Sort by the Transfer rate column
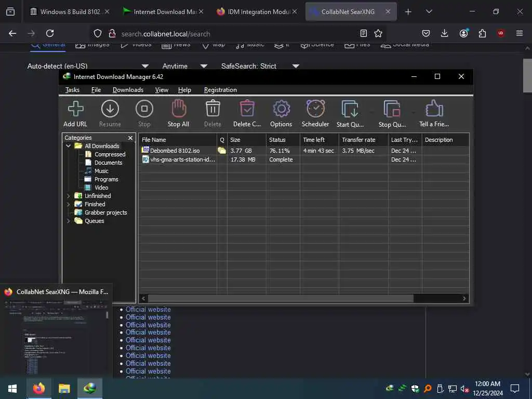This screenshot has width=532, height=399. coord(363,140)
